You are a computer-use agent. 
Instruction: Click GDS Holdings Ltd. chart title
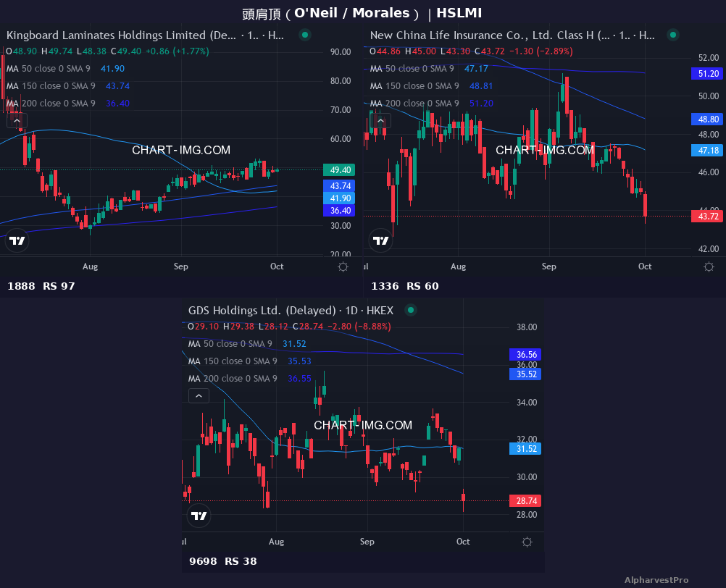pyautogui.click(x=291, y=311)
